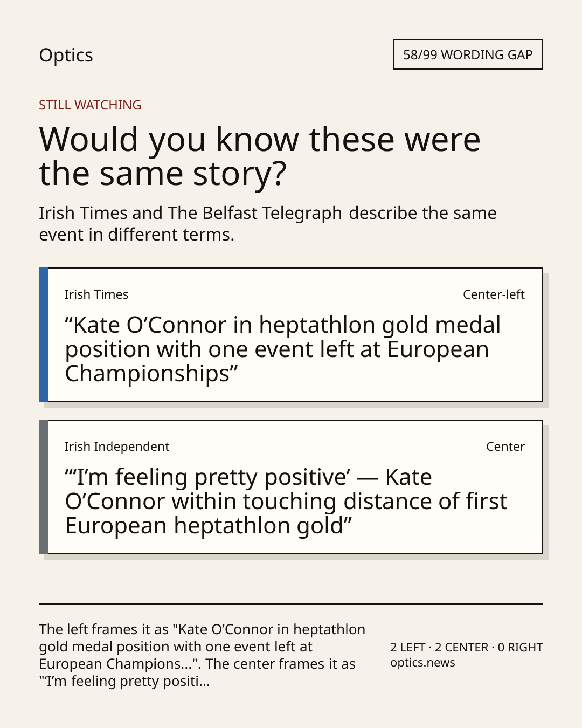Click the 'I'm feeling pretty positive' headline

[x=286, y=502]
